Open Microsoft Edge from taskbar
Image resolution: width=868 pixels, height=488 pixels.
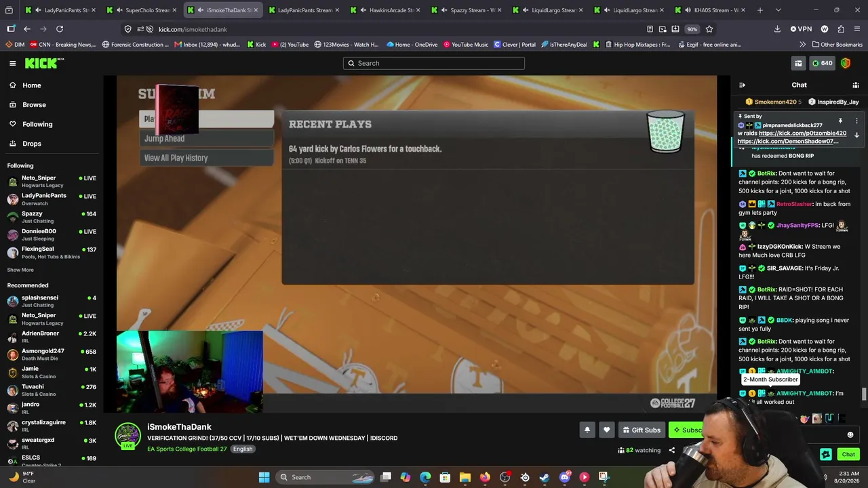coord(425,477)
